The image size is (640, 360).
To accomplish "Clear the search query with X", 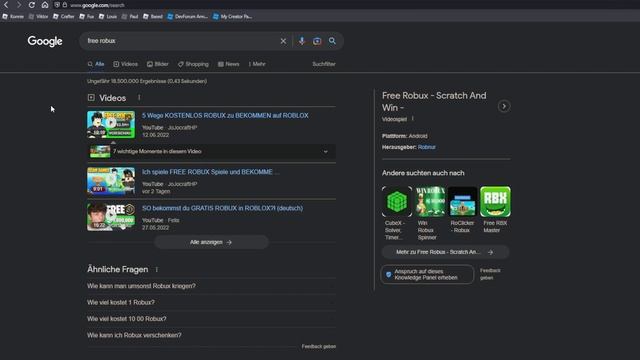I will click(283, 41).
